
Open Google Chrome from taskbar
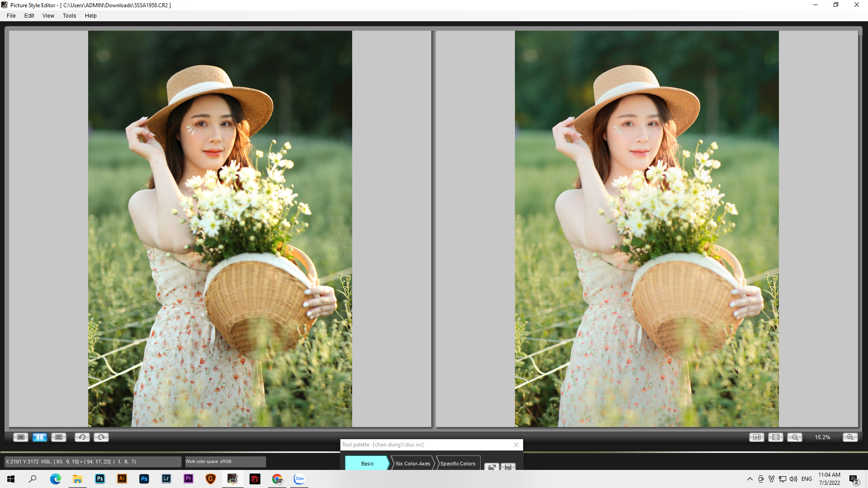tap(277, 479)
